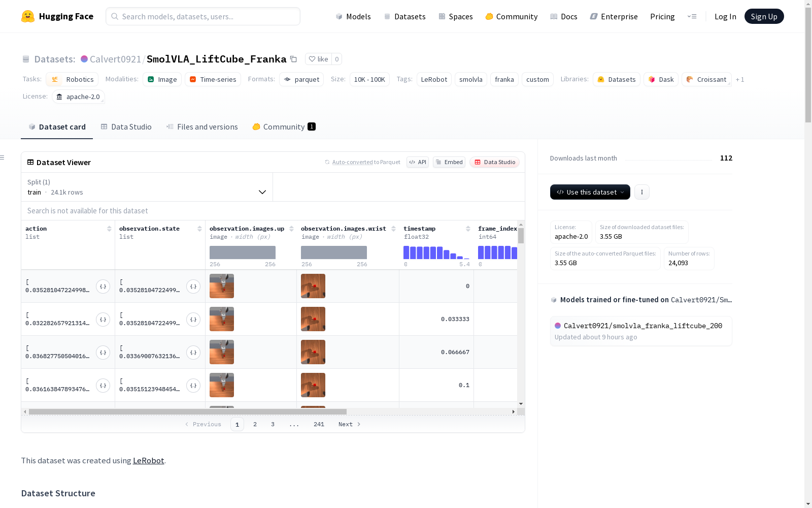Click the Croissant library tag
Viewport: 812px width, 508px height.
[706, 79]
